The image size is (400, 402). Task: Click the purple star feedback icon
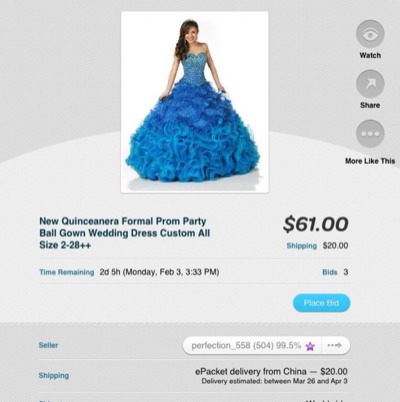310,346
